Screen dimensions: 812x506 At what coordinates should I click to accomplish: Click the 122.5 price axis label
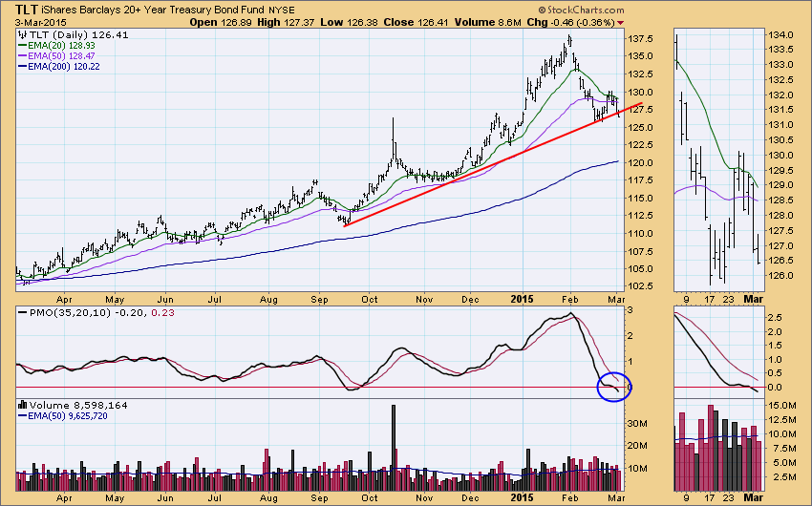(641, 144)
